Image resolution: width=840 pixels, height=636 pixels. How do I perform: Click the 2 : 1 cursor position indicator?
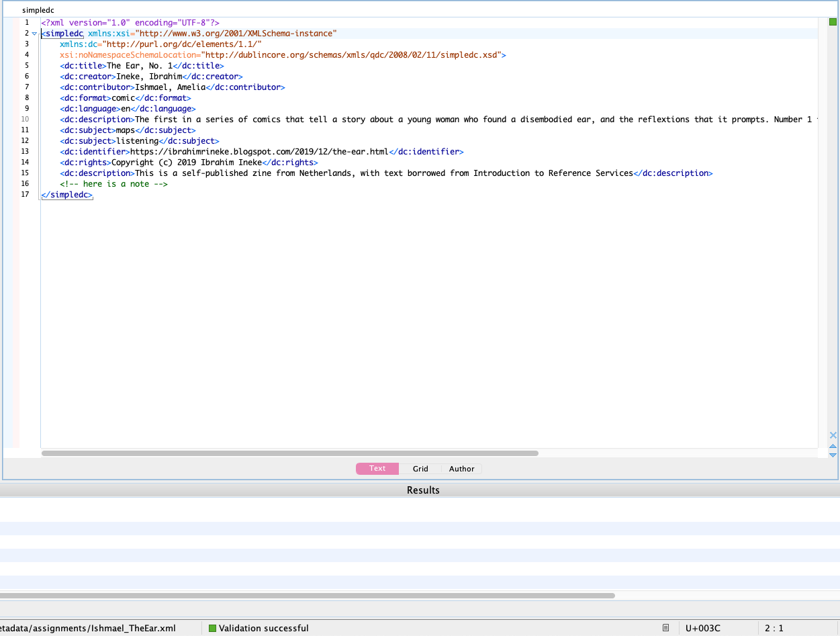[774, 628]
